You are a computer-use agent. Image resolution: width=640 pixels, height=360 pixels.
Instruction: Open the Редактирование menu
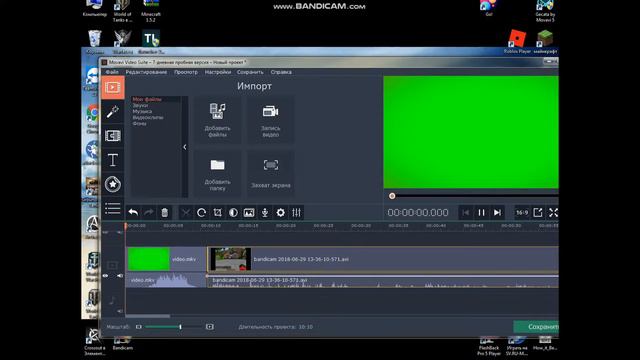[x=146, y=72]
